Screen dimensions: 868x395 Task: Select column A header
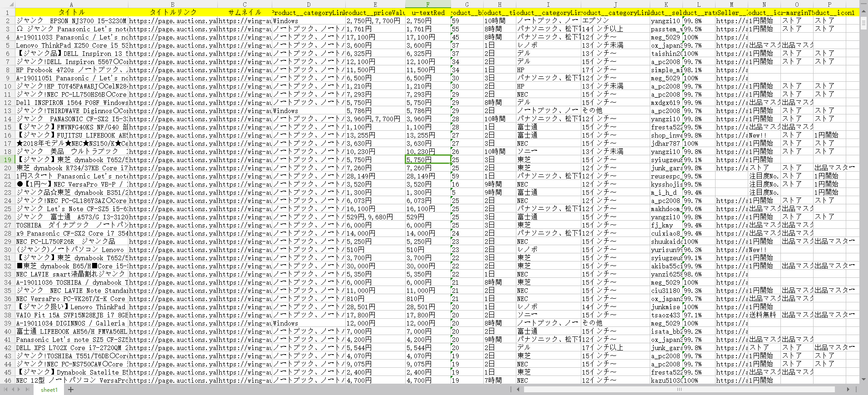pyautogui.click(x=71, y=5)
